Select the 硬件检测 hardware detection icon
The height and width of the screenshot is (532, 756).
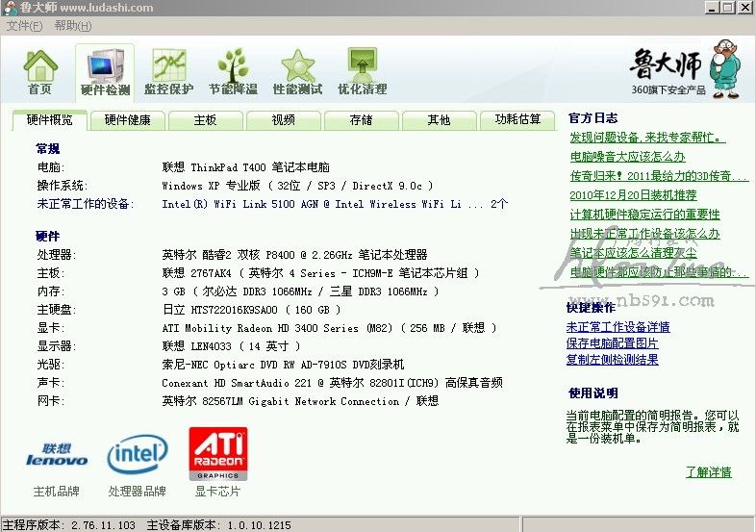105,72
